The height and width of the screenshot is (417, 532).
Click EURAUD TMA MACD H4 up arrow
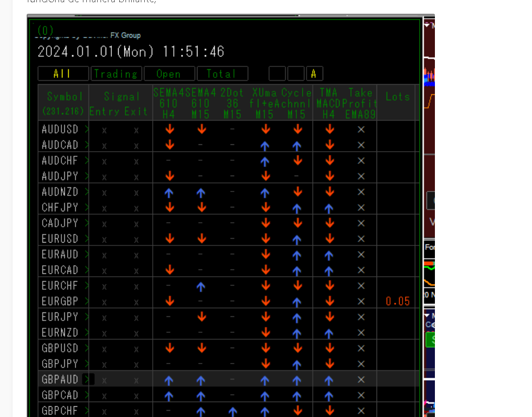click(x=329, y=255)
